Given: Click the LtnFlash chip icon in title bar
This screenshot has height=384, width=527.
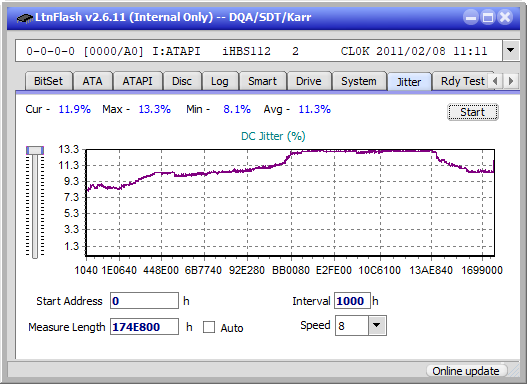Looking at the screenshot, I should pyautogui.click(x=25, y=17).
